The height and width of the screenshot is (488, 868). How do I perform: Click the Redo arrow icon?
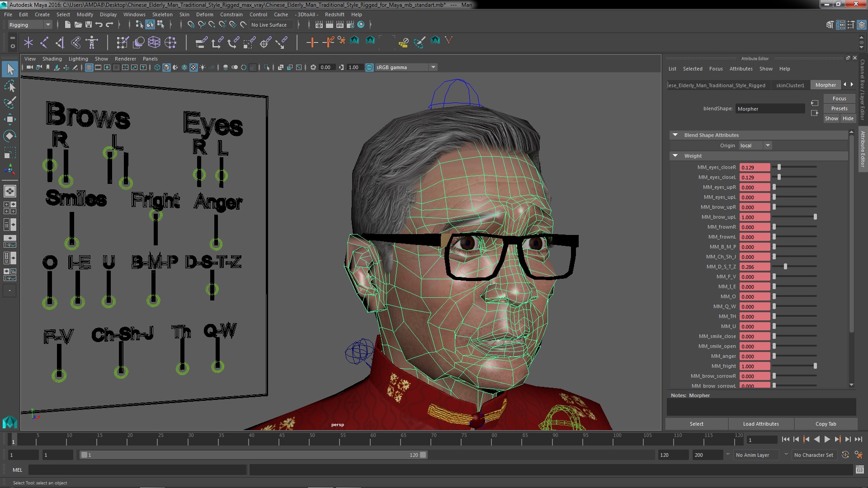coord(109,25)
